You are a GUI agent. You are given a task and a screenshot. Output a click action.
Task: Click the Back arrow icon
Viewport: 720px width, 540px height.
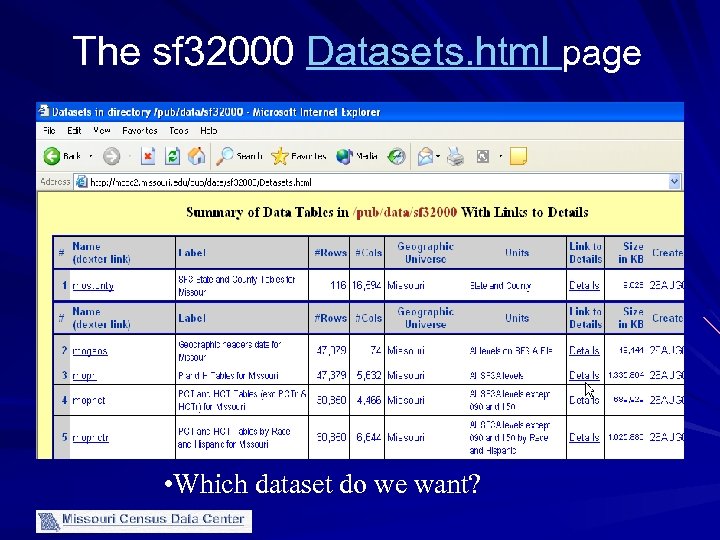pos(52,156)
